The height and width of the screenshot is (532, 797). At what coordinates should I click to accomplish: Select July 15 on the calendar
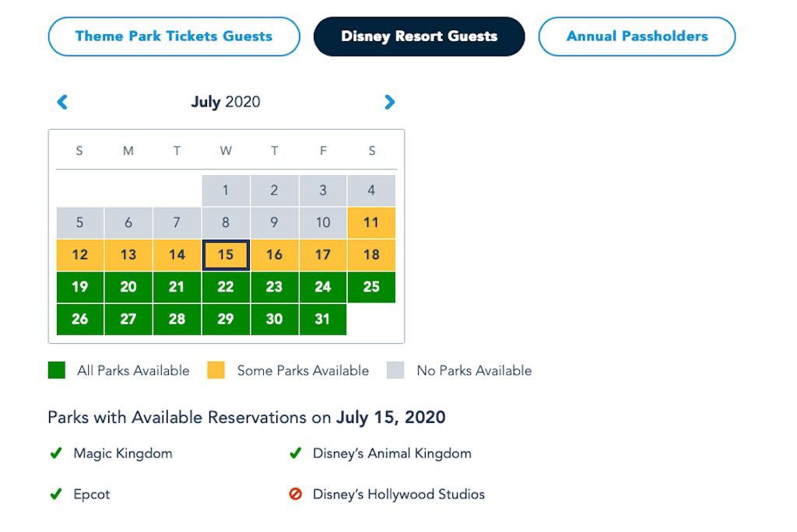coord(226,254)
